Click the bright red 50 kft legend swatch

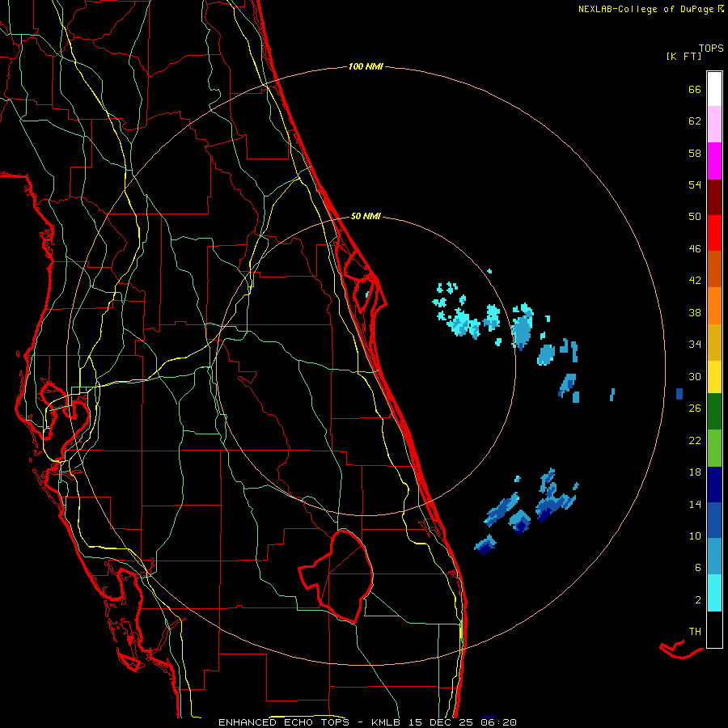[x=714, y=233]
